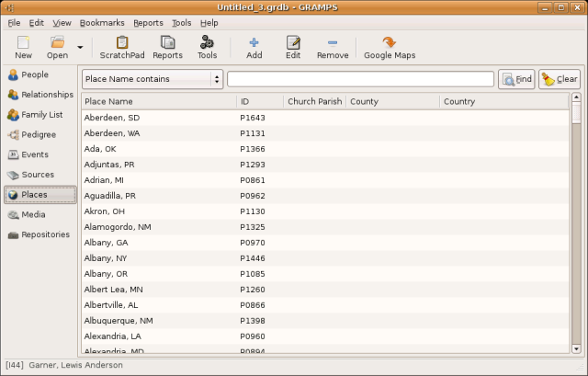Expand the Open recent files arrow
The image size is (588, 376).
click(80, 47)
